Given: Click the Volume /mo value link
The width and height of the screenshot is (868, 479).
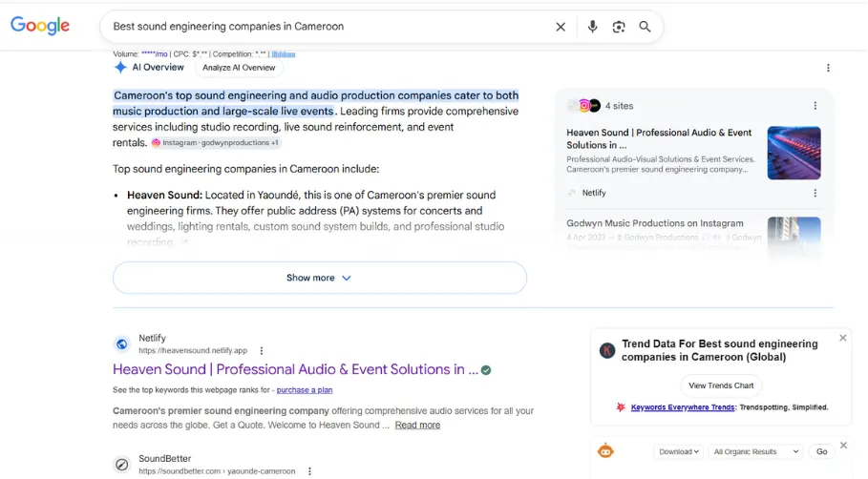Looking at the screenshot, I should (154, 54).
